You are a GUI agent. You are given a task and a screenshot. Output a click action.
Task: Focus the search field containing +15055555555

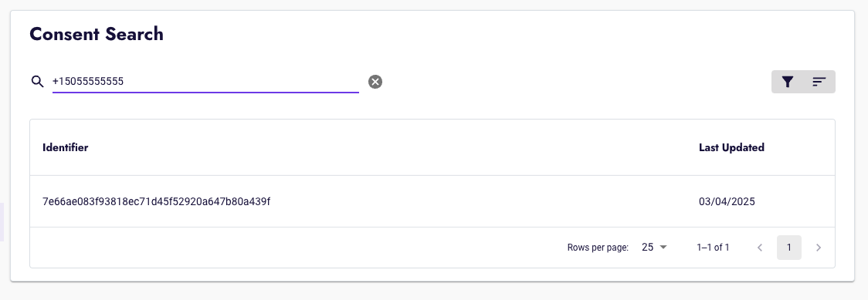click(x=205, y=82)
